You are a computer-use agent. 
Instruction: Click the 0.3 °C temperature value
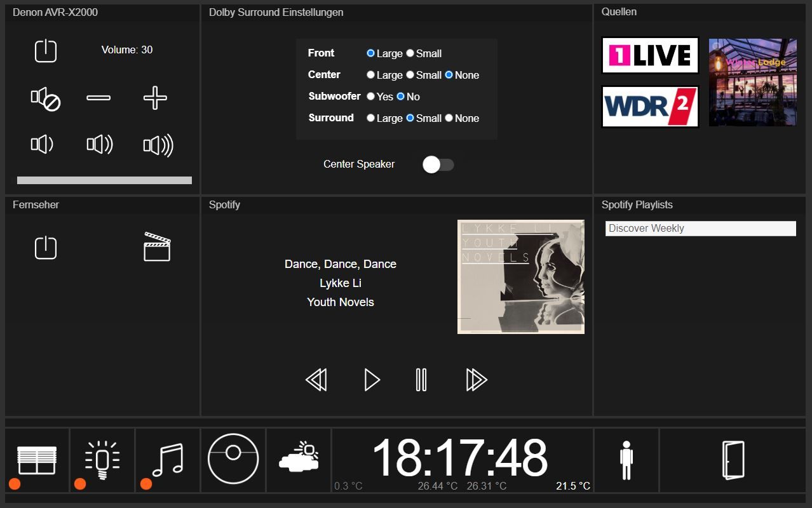tap(348, 486)
